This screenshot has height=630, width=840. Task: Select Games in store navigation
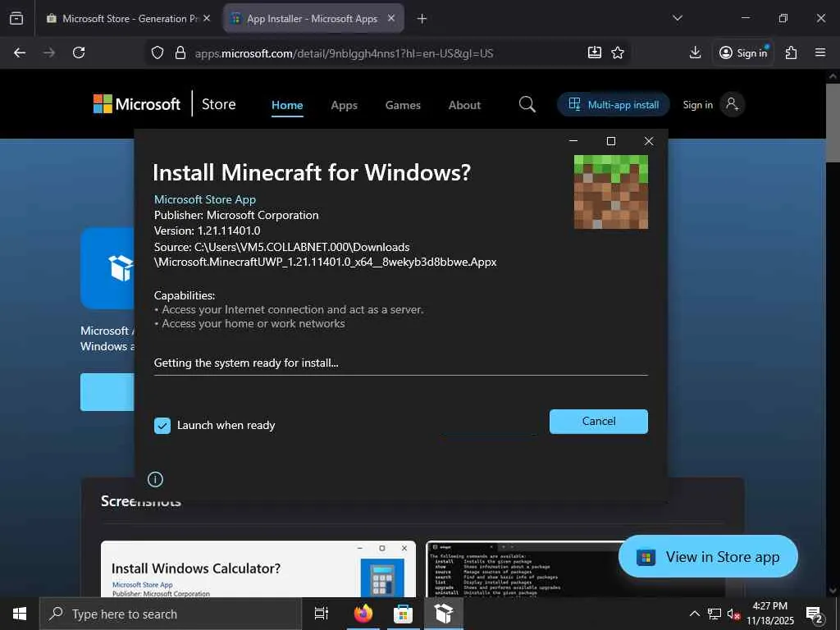pos(403,105)
